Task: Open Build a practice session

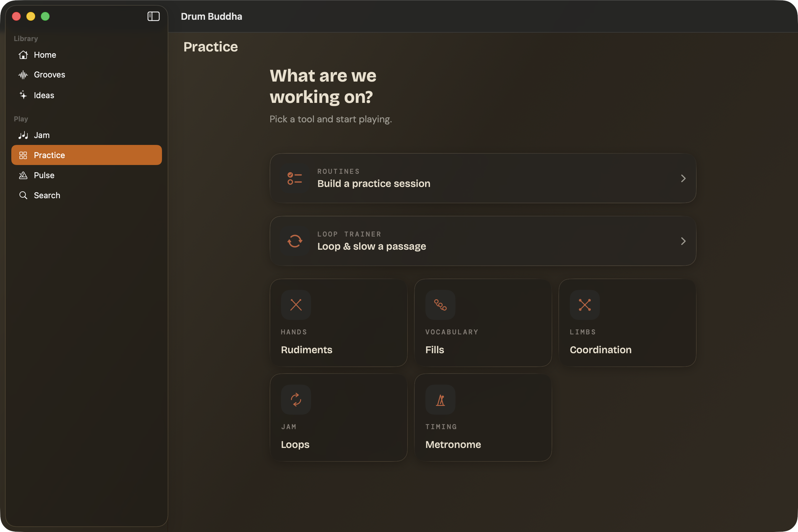Action: pos(483,178)
